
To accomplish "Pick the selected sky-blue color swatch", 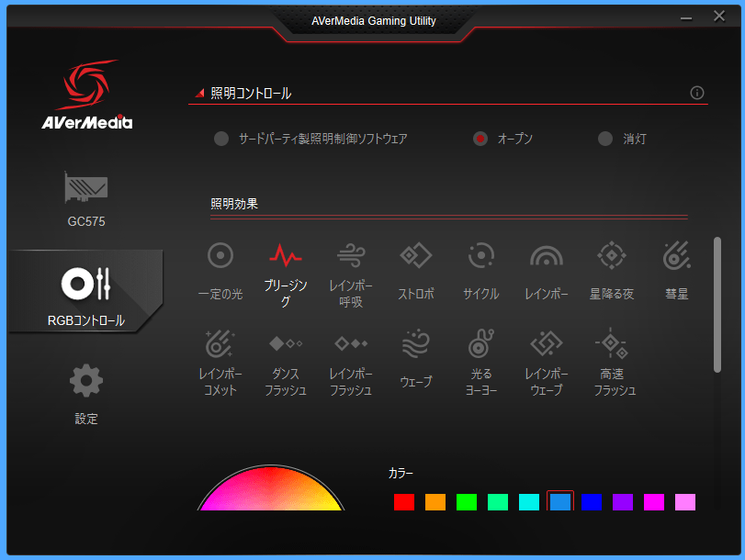I will pyautogui.click(x=560, y=501).
